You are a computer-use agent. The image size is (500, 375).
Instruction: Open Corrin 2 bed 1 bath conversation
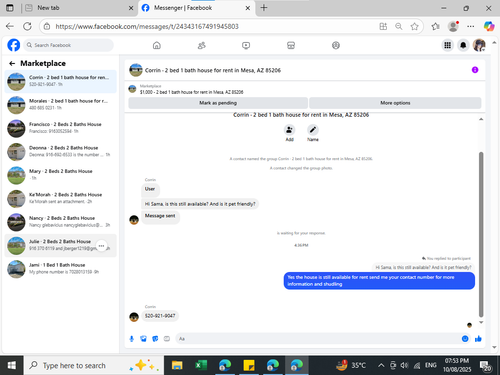click(x=61, y=81)
